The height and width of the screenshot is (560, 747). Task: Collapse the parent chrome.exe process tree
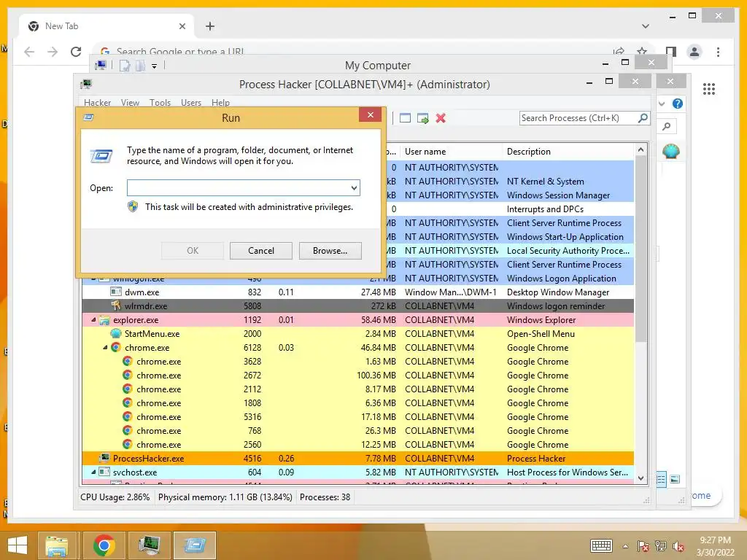(105, 348)
